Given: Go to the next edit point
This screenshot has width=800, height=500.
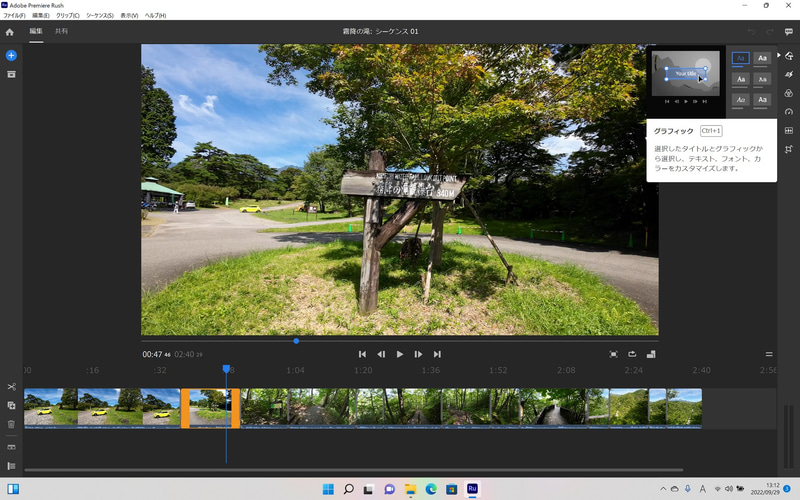Looking at the screenshot, I should click(437, 354).
